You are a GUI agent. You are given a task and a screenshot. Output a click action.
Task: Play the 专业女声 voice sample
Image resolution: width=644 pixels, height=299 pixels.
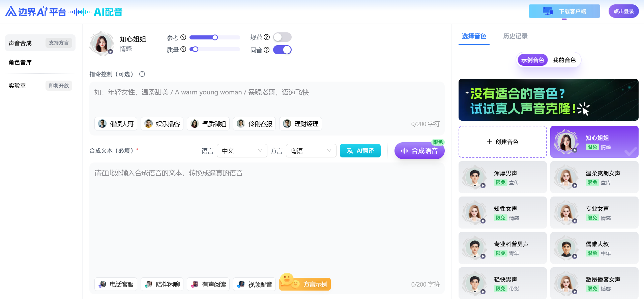(575, 221)
